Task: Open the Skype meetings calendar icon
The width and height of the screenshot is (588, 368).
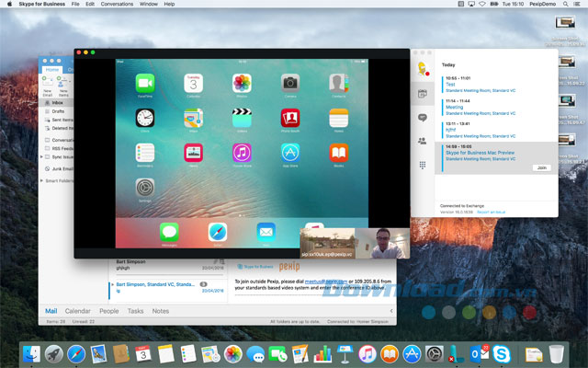Action: [x=423, y=94]
